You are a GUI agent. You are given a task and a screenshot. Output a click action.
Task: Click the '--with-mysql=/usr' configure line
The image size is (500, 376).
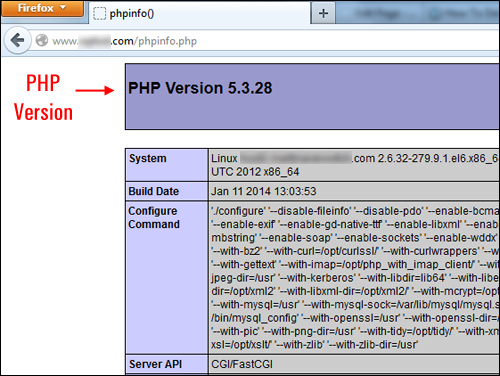click(355, 304)
